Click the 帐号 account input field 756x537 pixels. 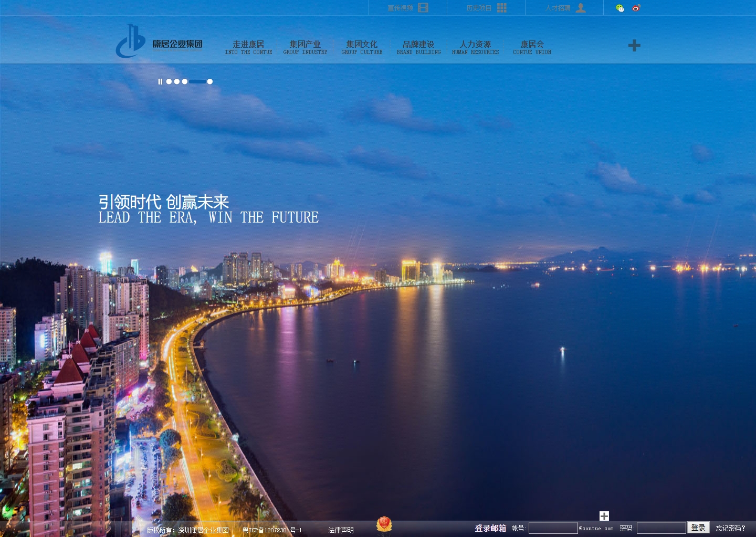tap(553, 528)
